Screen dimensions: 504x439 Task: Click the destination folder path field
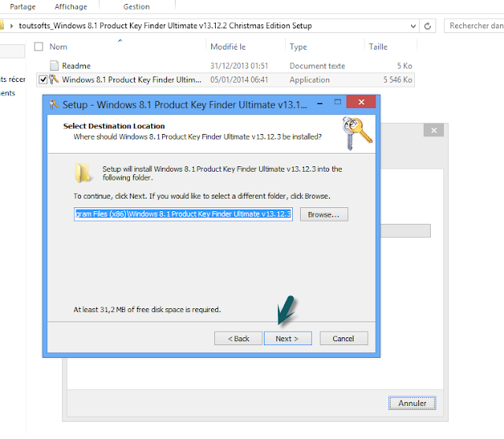pos(183,214)
